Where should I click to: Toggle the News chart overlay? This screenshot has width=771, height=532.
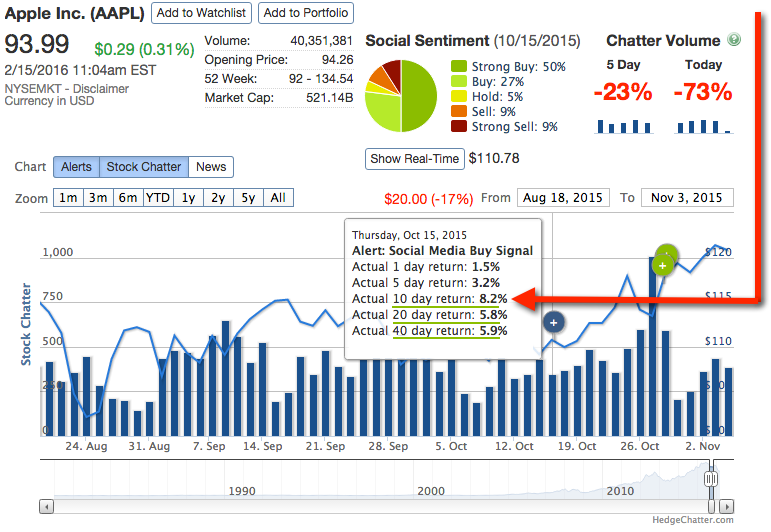click(x=211, y=167)
